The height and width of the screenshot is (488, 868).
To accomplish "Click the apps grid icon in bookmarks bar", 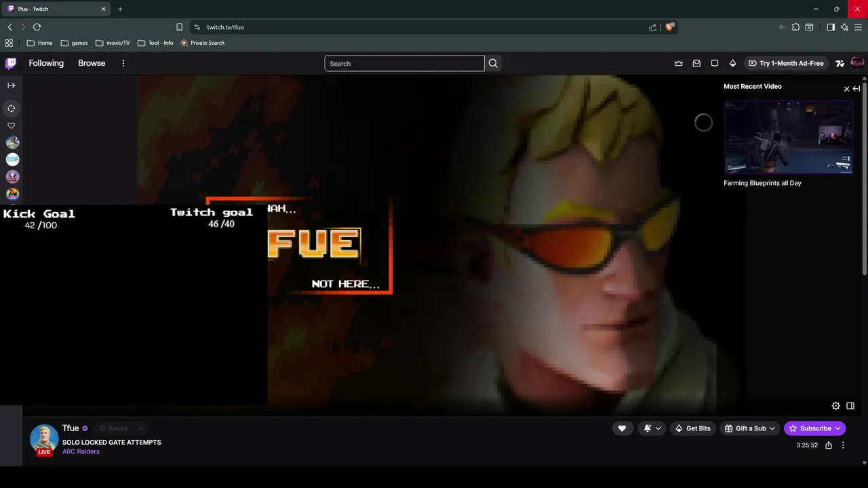I will tap(9, 43).
